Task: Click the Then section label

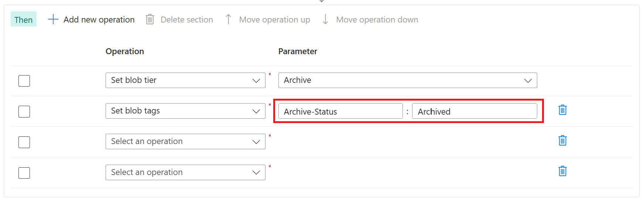Action: coord(24,20)
